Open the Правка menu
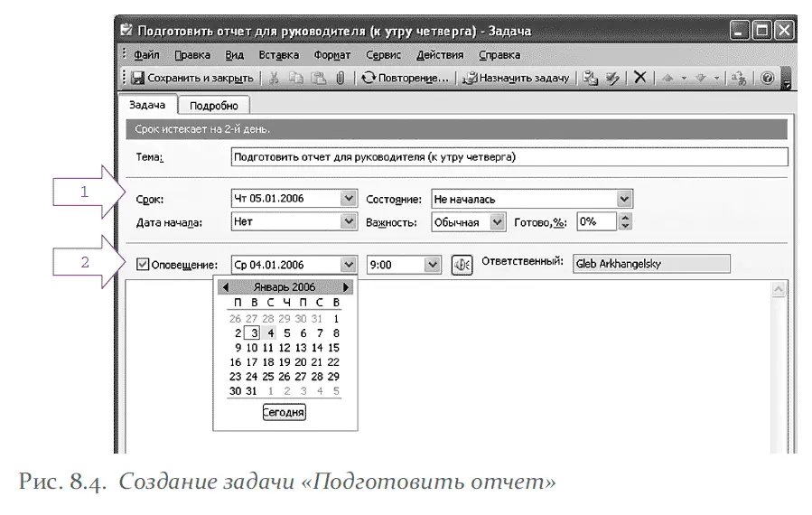 click(192, 54)
